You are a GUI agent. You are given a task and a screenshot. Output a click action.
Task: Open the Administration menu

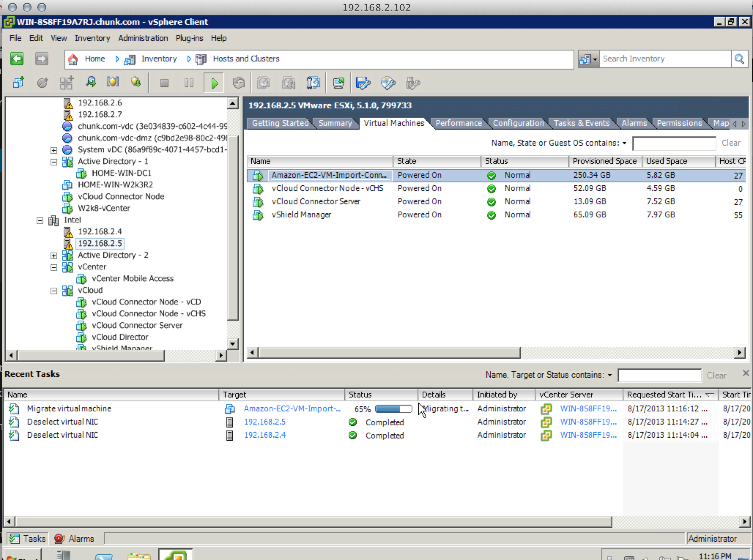143,38
